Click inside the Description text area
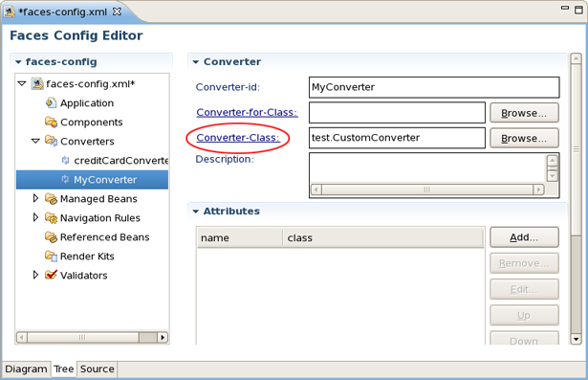The width and height of the screenshot is (588, 380). coord(427,168)
